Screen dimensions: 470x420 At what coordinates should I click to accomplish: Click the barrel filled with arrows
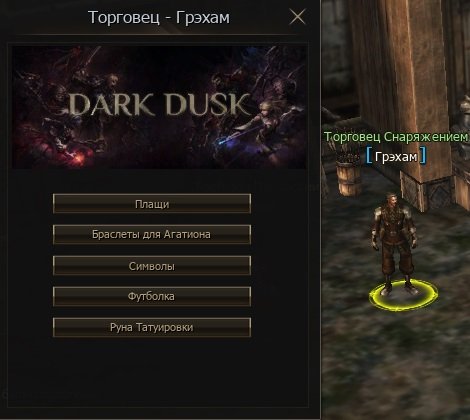point(348,173)
